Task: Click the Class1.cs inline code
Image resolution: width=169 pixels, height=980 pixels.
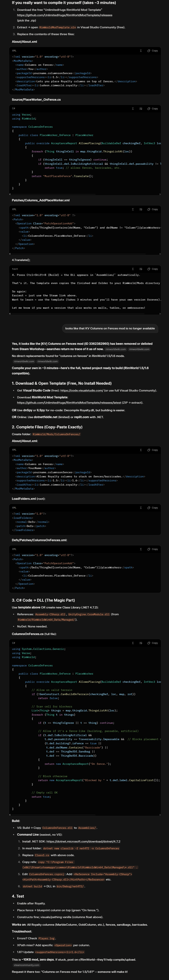Action: (42, 855)
